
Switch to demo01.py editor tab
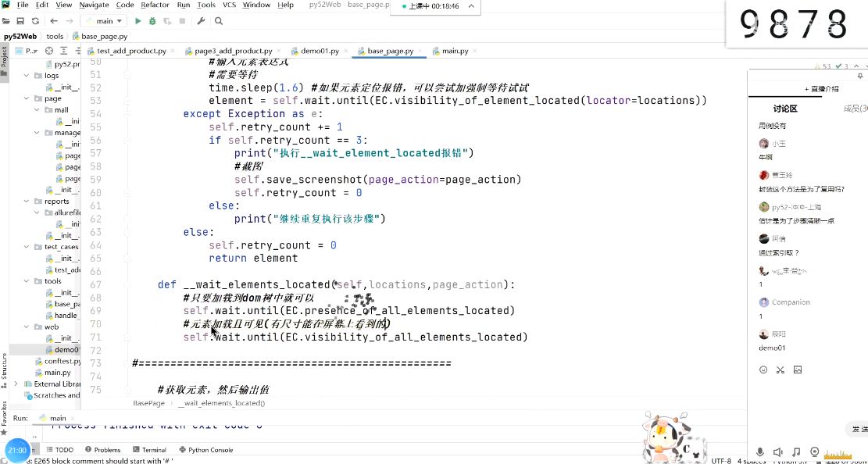coord(320,51)
